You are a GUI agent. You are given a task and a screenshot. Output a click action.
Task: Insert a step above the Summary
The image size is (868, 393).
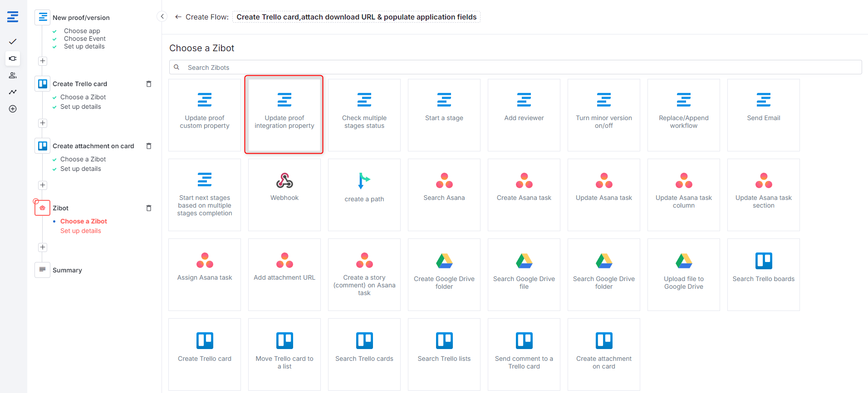click(43, 247)
